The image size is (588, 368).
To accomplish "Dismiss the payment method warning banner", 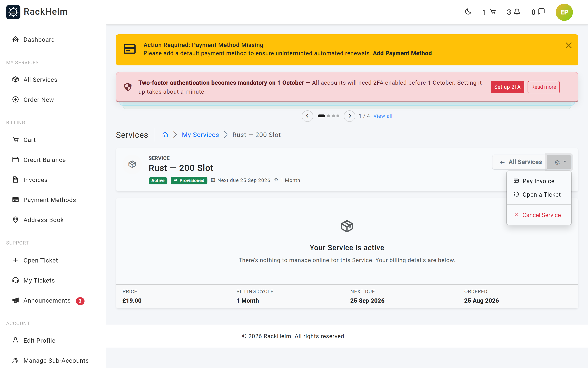I will (569, 46).
